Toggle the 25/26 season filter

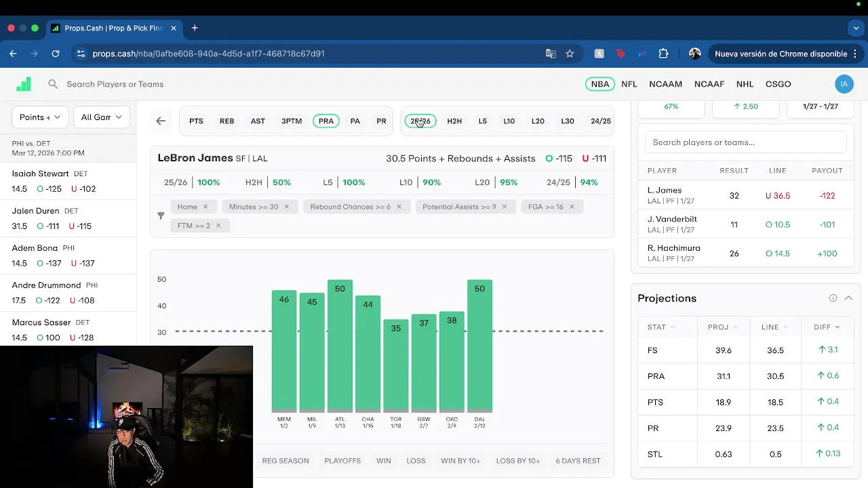(420, 121)
